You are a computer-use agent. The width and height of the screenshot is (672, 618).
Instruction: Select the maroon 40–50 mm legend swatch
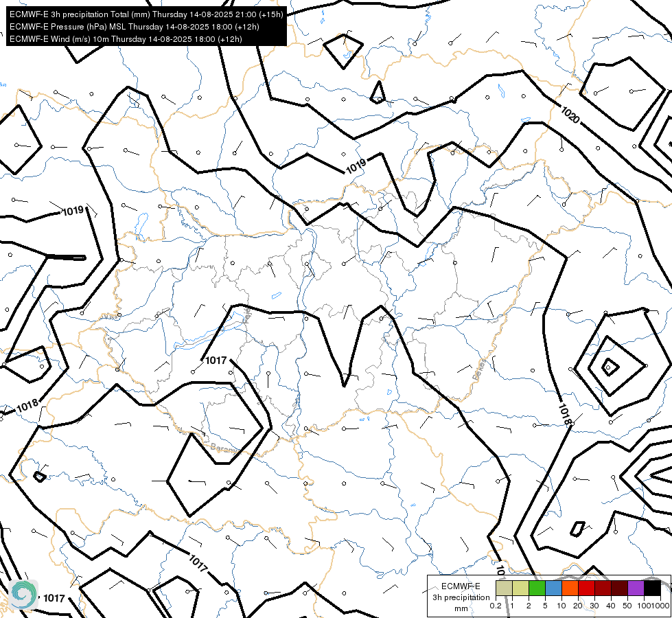619,588
